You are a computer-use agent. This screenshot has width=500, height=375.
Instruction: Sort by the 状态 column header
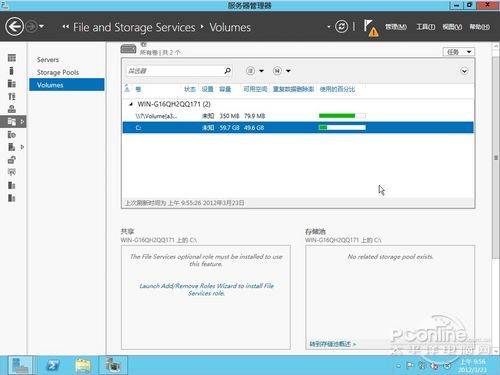(190, 89)
